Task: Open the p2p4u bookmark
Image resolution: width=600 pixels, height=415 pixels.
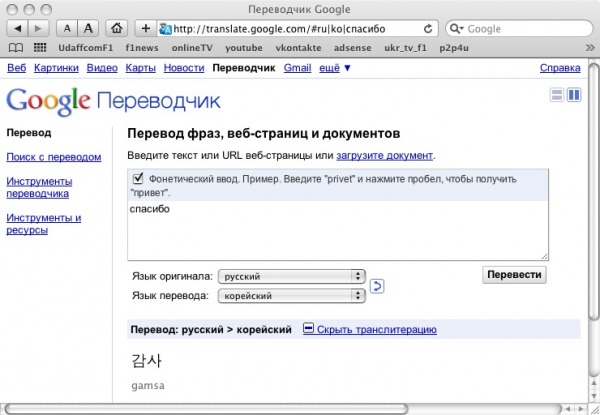Action: pos(454,48)
